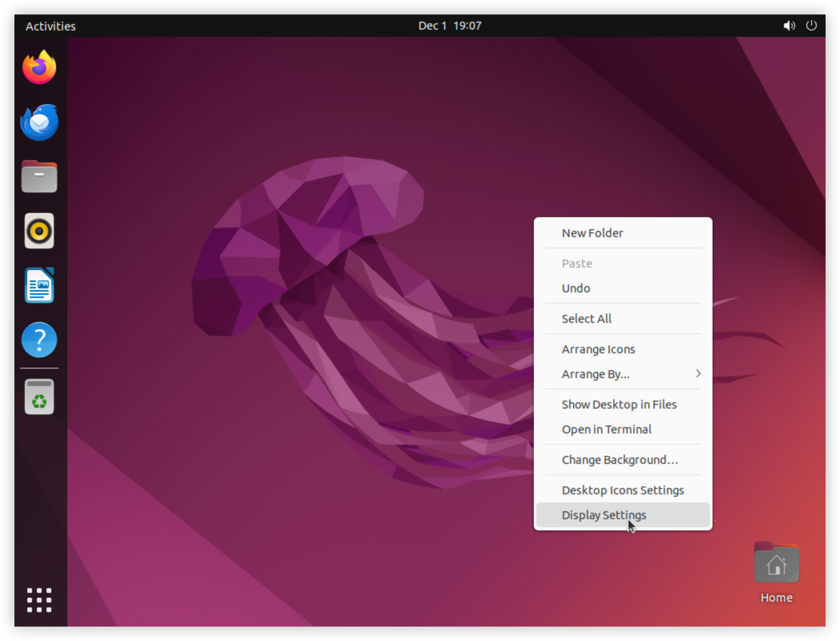Open Display Settings from context menu

coord(623,515)
